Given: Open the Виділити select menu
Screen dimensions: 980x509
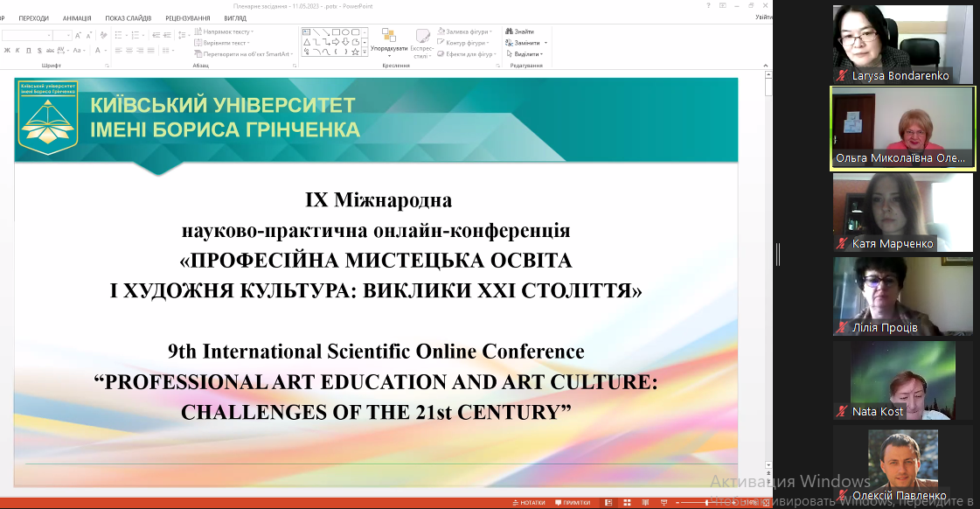Looking at the screenshot, I should click(525, 53).
